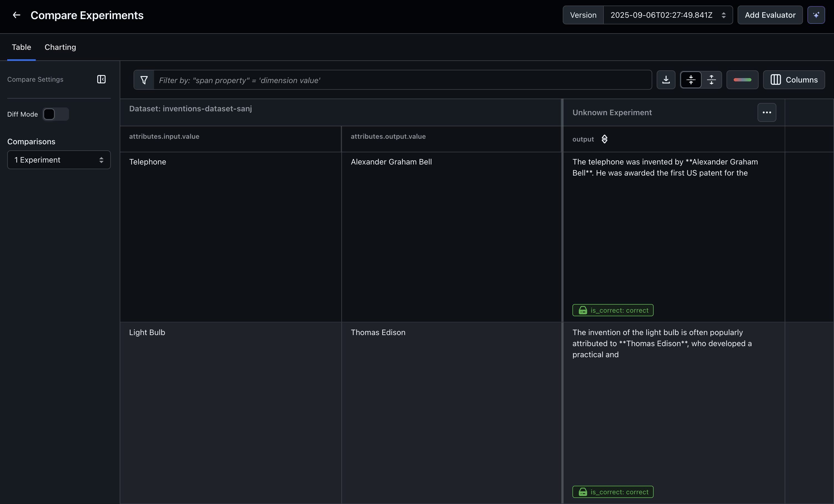The width and height of the screenshot is (834, 504).
Task: Click the red-green color gradient button
Action: coord(742,80)
